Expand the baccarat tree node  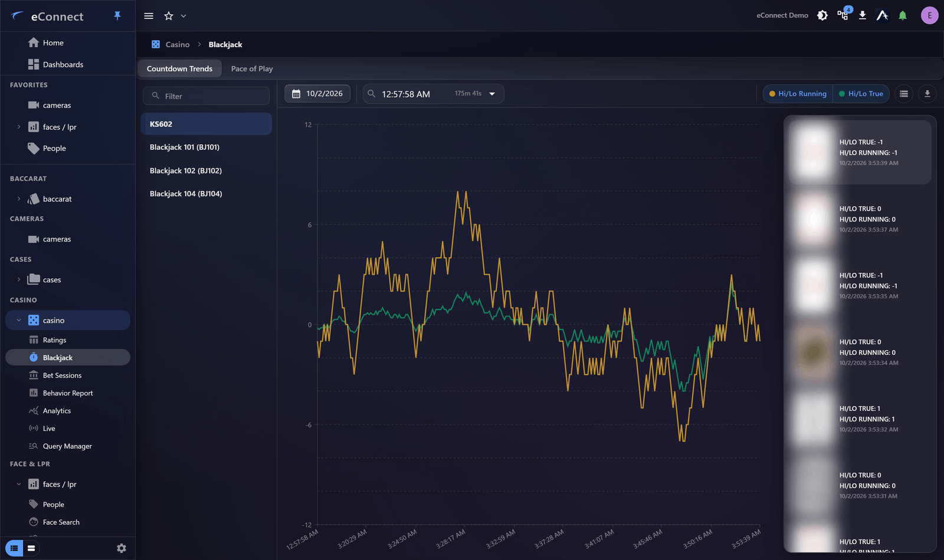[x=19, y=199]
